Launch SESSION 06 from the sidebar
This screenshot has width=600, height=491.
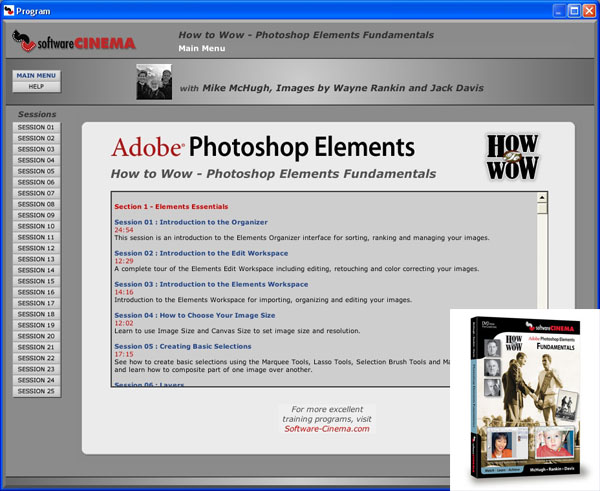tap(36, 182)
